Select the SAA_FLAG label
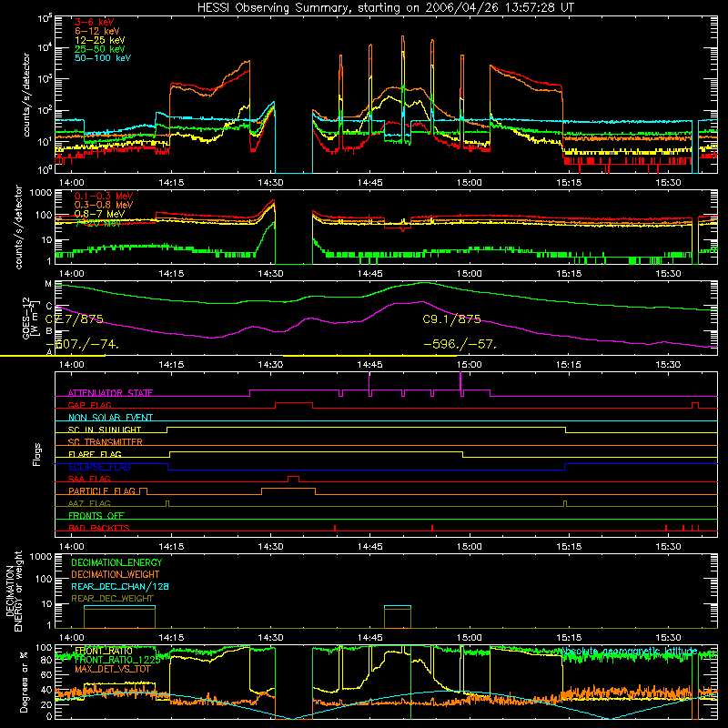Image resolution: width=728 pixels, height=728 pixels. (x=89, y=479)
